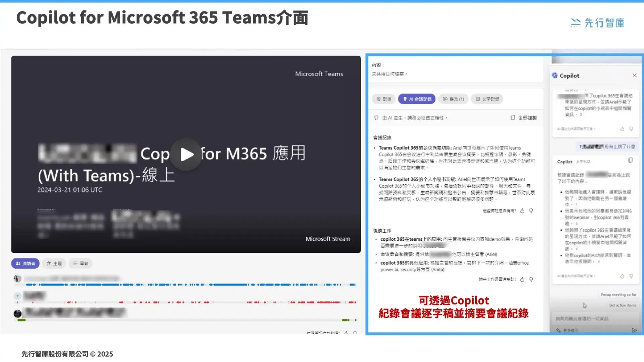Click the 內容 content heading
The width and height of the screenshot is (644, 362).
(x=376, y=65)
